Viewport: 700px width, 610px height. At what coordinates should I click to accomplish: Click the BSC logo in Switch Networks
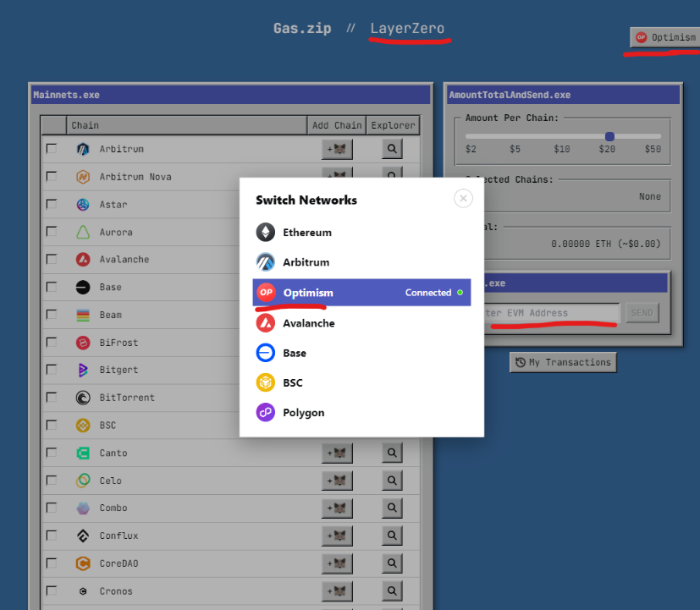265,383
